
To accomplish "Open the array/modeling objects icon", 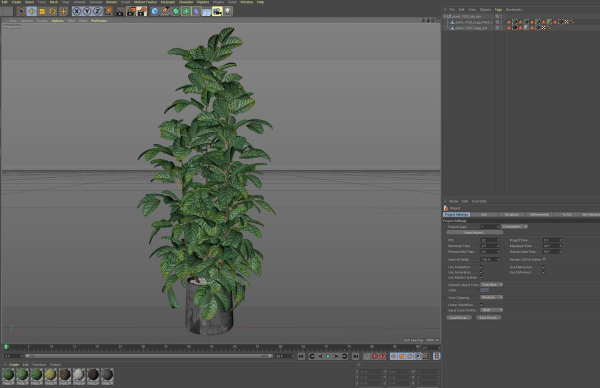I will [186, 11].
